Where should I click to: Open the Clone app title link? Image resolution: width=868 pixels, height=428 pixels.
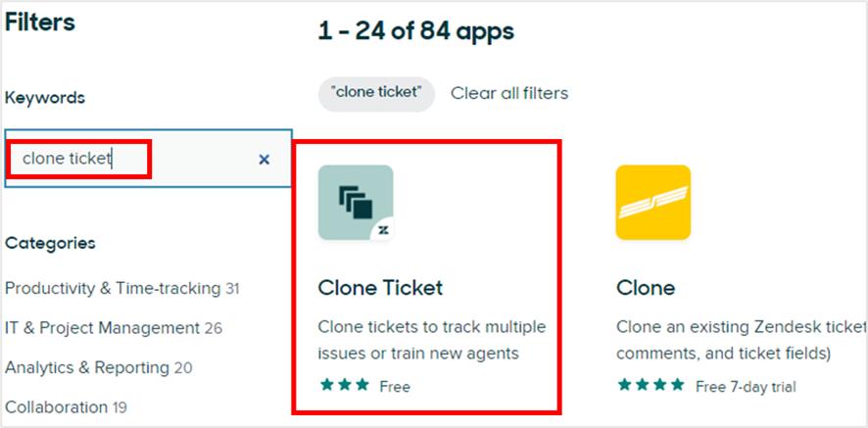[646, 288]
